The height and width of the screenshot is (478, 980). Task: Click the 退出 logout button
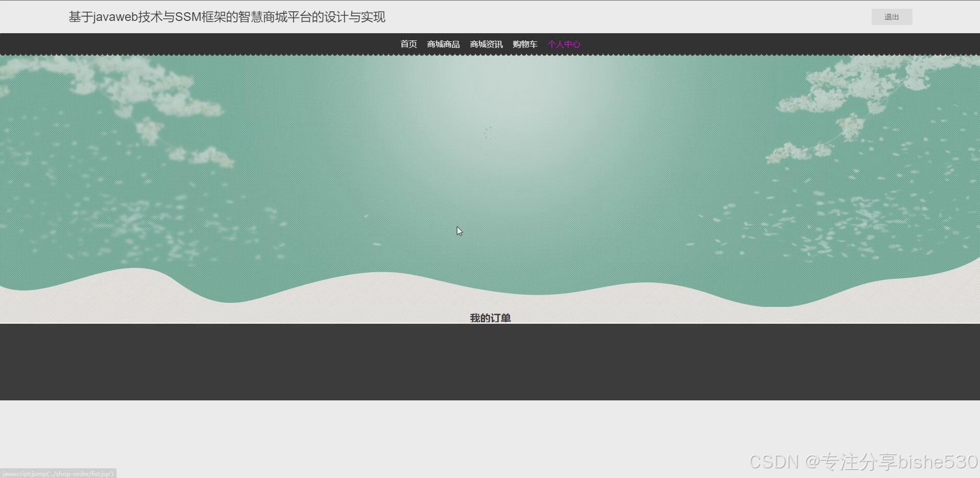coord(892,17)
